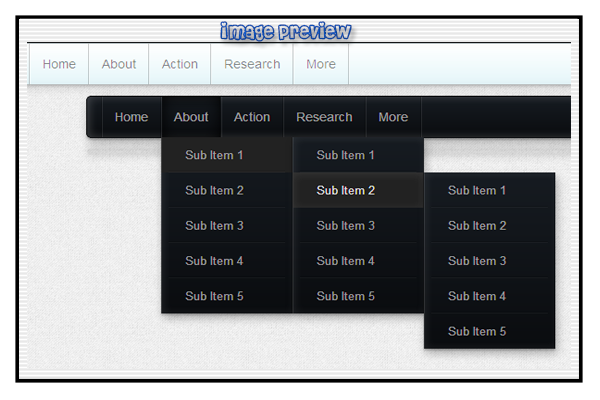Open Sub Item 4 in About dropdown
This screenshot has height=400, width=600.
[227, 261]
